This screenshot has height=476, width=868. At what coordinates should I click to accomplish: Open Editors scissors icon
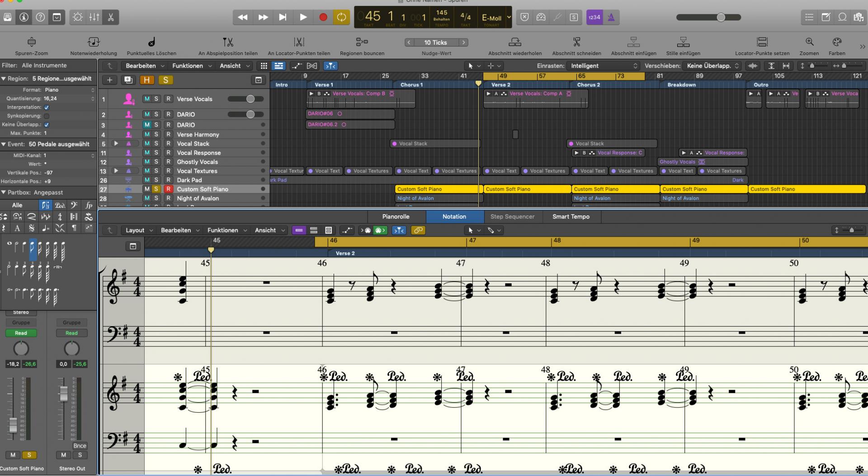110,17
